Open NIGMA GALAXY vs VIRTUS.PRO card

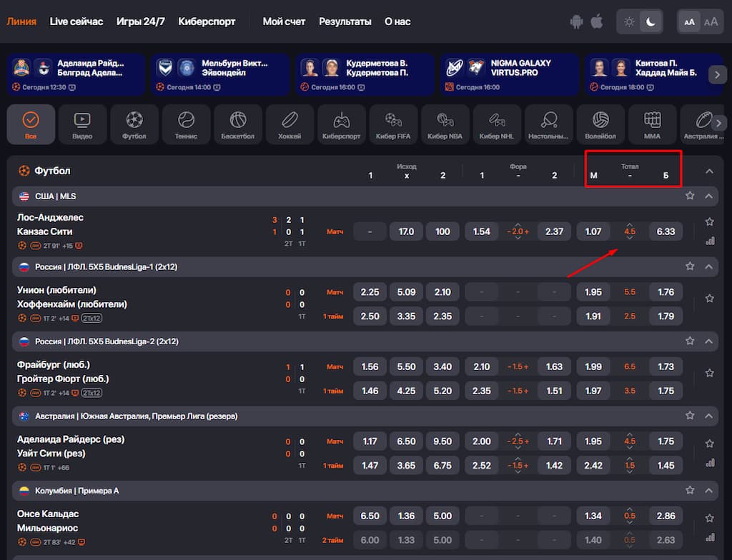pyautogui.click(x=509, y=75)
